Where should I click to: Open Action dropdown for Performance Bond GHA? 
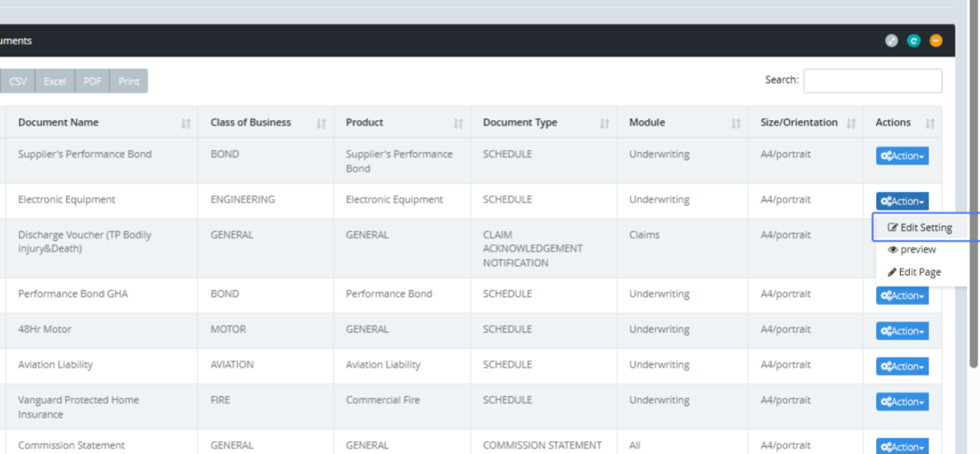902,296
